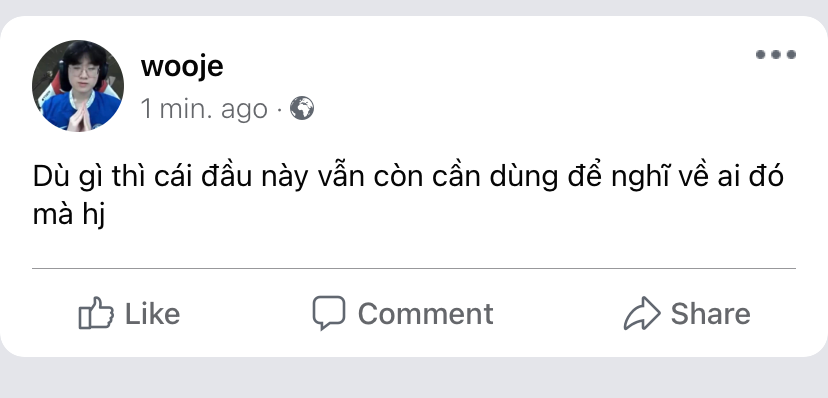Open the '1 min. ago' timestamp link
The height and width of the screenshot is (398, 828).
204,109
